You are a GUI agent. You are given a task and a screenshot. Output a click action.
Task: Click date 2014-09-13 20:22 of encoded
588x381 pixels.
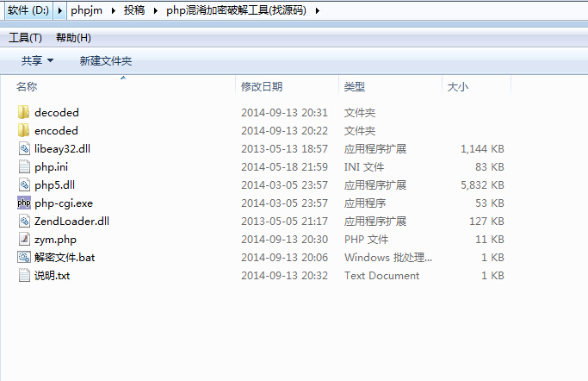click(284, 130)
